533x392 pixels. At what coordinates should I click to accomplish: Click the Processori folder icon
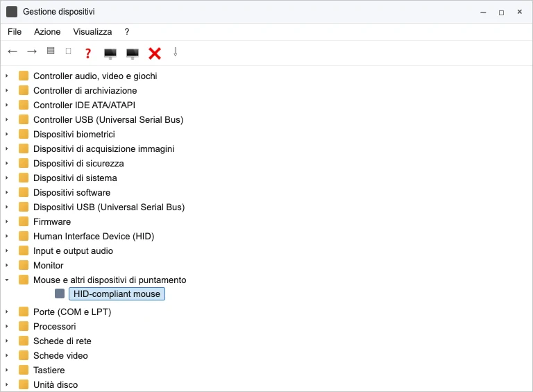24,326
